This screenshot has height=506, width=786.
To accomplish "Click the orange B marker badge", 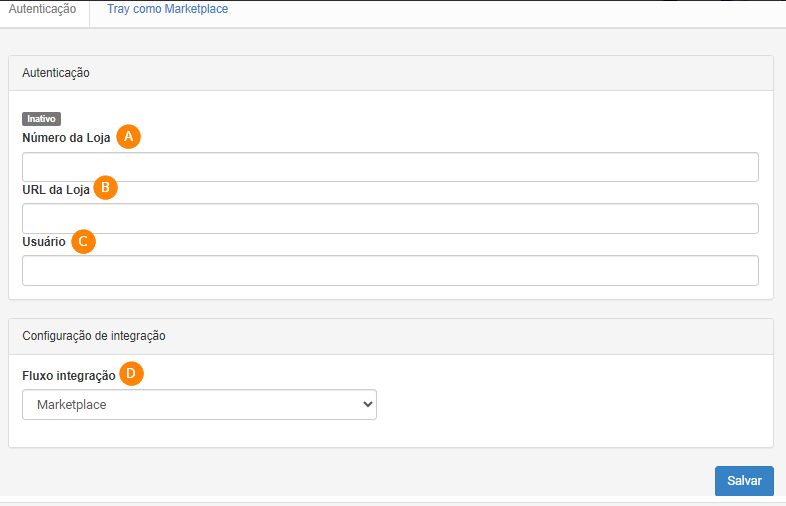I will point(105,188).
